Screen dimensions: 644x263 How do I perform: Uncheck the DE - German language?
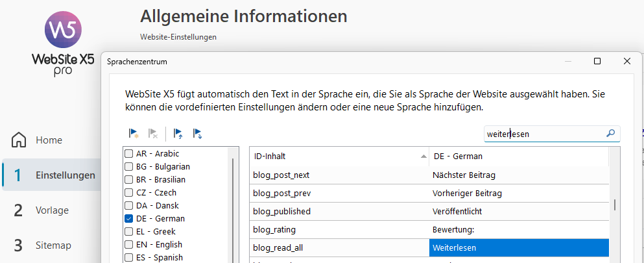point(129,219)
